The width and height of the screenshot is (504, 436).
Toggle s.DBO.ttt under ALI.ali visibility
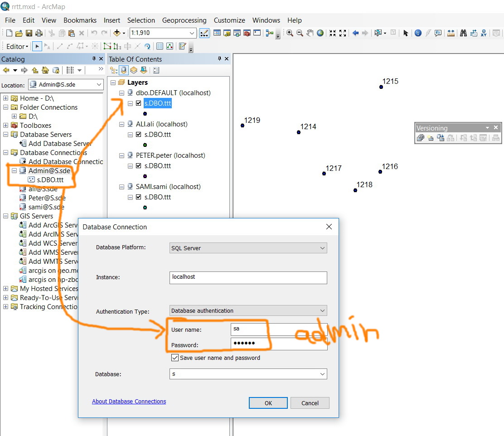click(x=139, y=135)
